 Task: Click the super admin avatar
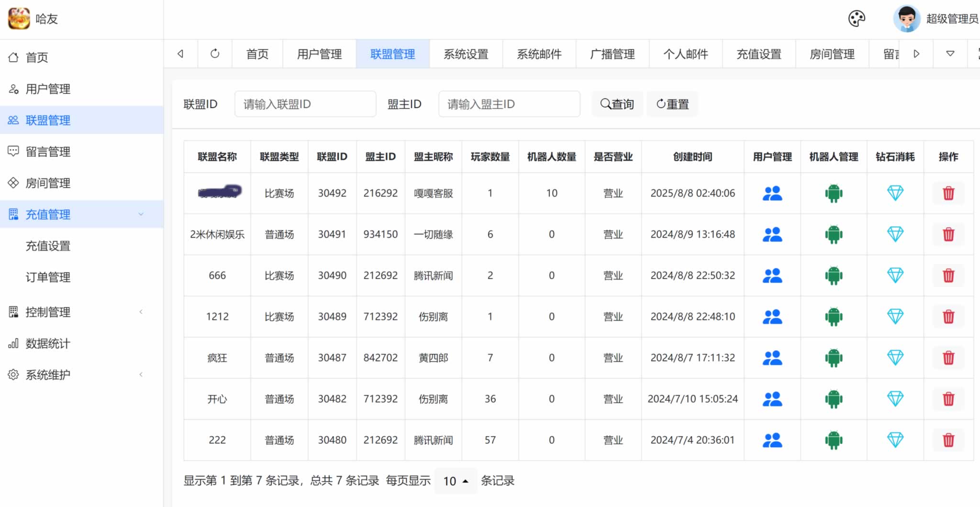(906, 19)
